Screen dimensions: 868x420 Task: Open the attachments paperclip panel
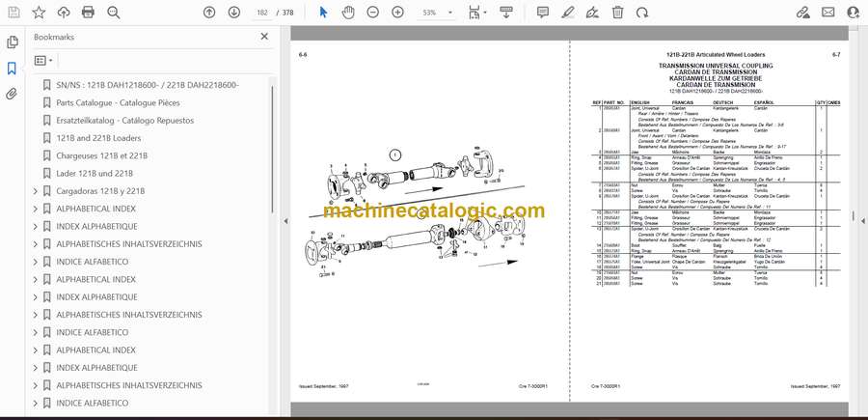point(12,95)
